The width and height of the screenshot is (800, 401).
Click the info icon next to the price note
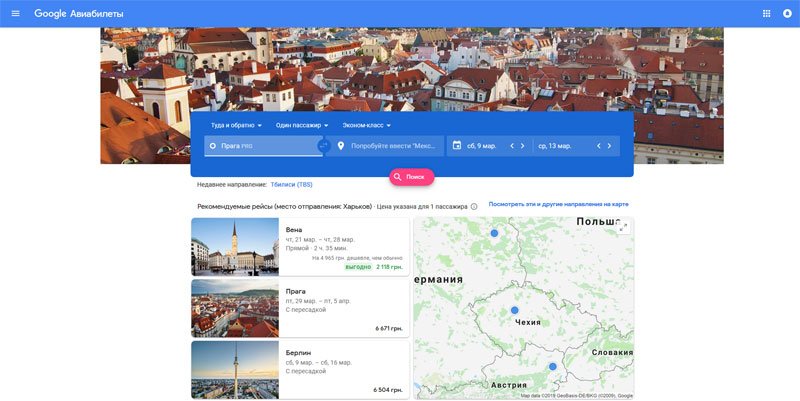(x=474, y=207)
